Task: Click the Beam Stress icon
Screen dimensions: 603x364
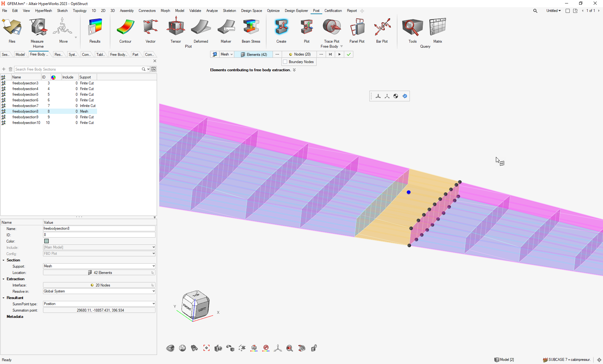Action: tap(251, 30)
